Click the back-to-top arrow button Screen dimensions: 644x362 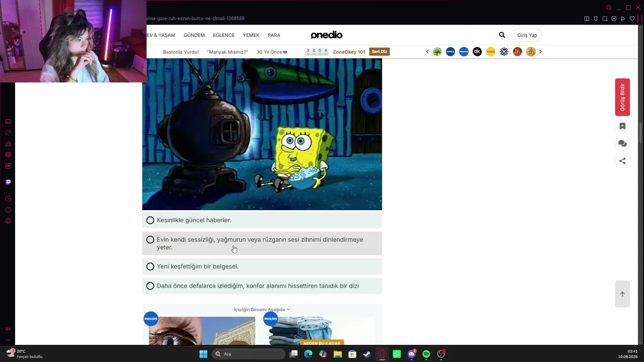pos(622,294)
